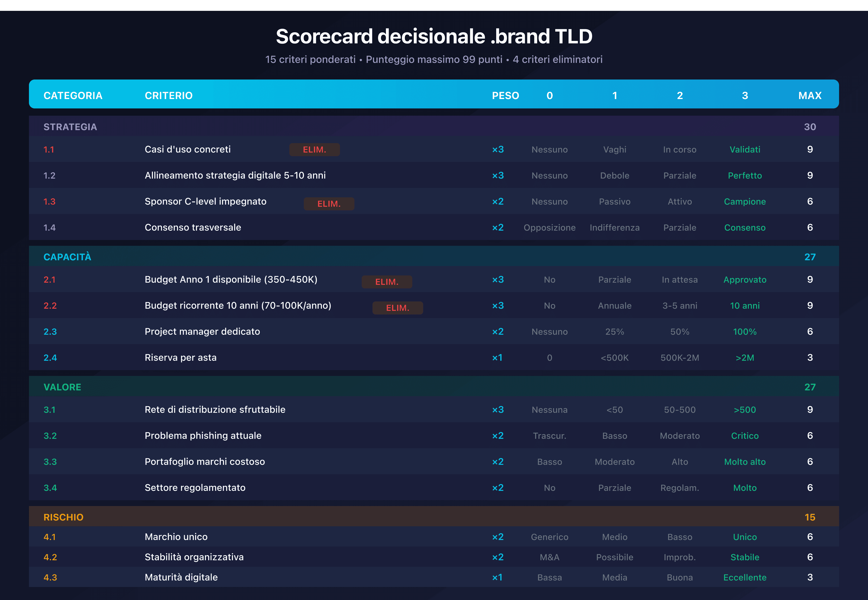Click the PESO column header
The image size is (868, 600).
[x=505, y=95]
